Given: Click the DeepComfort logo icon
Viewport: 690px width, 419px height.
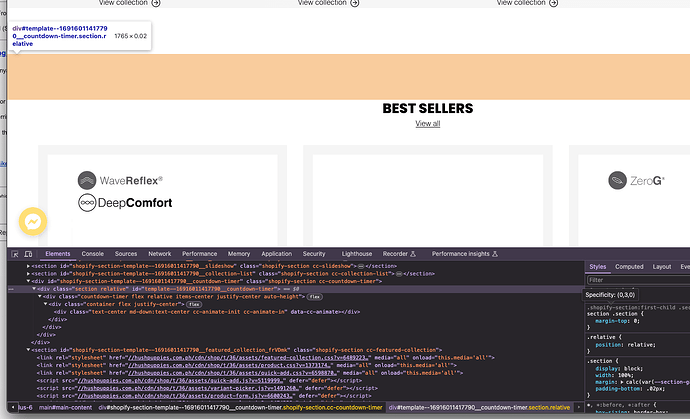Looking at the screenshot, I should click(x=87, y=203).
